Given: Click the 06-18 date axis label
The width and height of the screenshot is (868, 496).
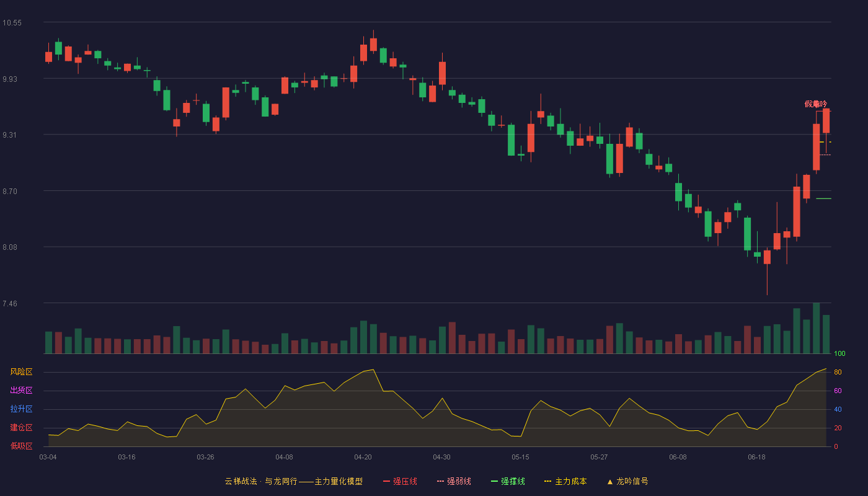Looking at the screenshot, I should coord(756,457).
